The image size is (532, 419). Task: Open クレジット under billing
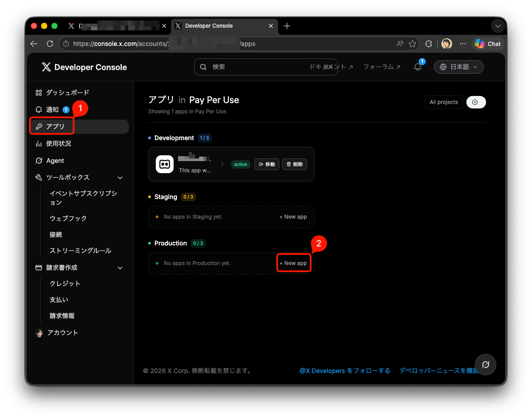65,283
